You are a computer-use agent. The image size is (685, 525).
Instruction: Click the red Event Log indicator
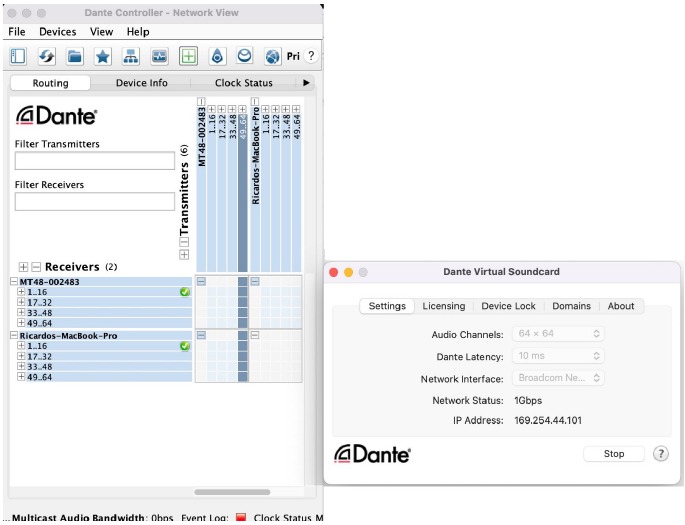click(x=241, y=518)
